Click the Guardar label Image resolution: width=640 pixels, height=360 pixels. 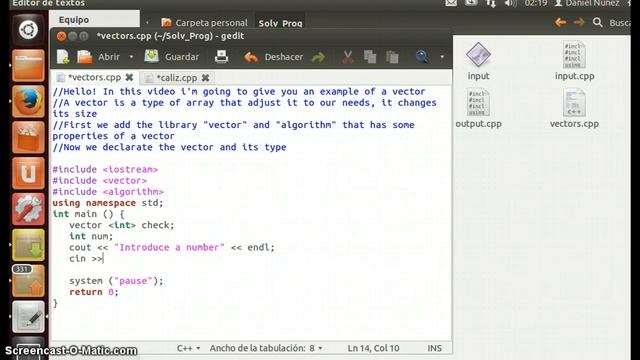(x=182, y=57)
